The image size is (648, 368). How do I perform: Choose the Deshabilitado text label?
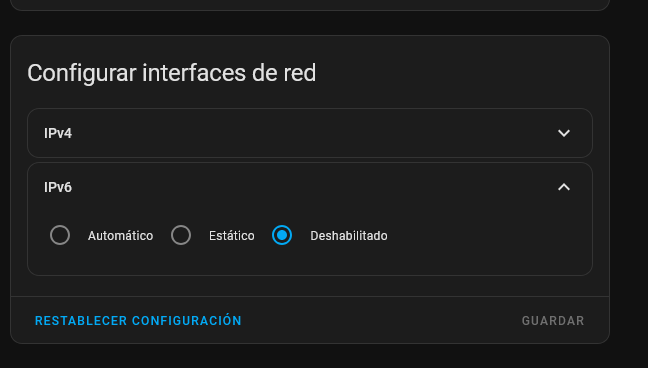[349, 236]
